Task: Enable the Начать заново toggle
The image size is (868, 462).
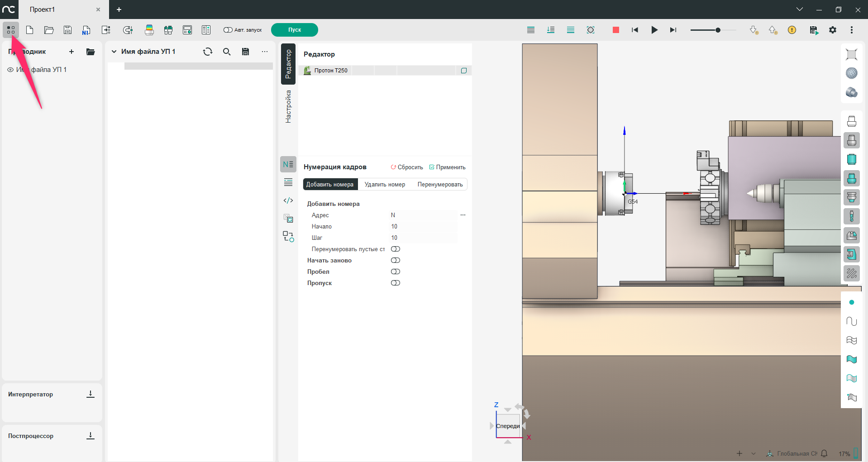Action: coord(396,260)
